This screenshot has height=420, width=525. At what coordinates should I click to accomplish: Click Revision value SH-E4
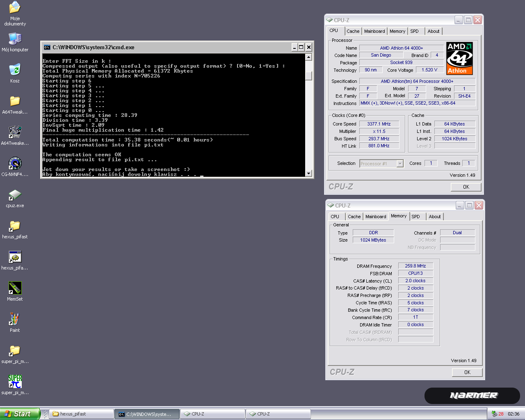[464, 96]
